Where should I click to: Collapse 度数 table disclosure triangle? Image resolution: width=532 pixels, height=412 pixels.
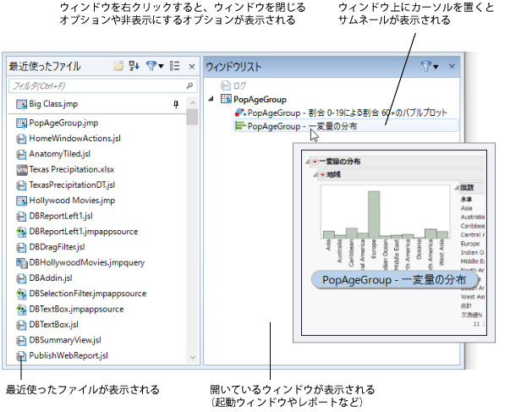pyautogui.click(x=457, y=188)
